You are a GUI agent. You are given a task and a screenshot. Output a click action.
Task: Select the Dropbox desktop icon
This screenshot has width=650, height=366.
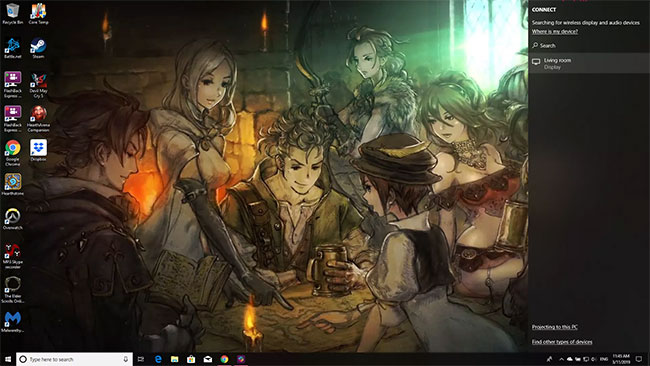point(38,150)
